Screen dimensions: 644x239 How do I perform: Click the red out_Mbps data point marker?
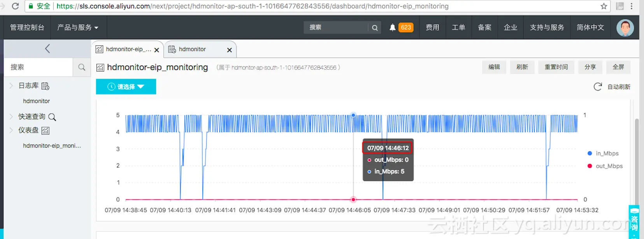[x=353, y=200]
